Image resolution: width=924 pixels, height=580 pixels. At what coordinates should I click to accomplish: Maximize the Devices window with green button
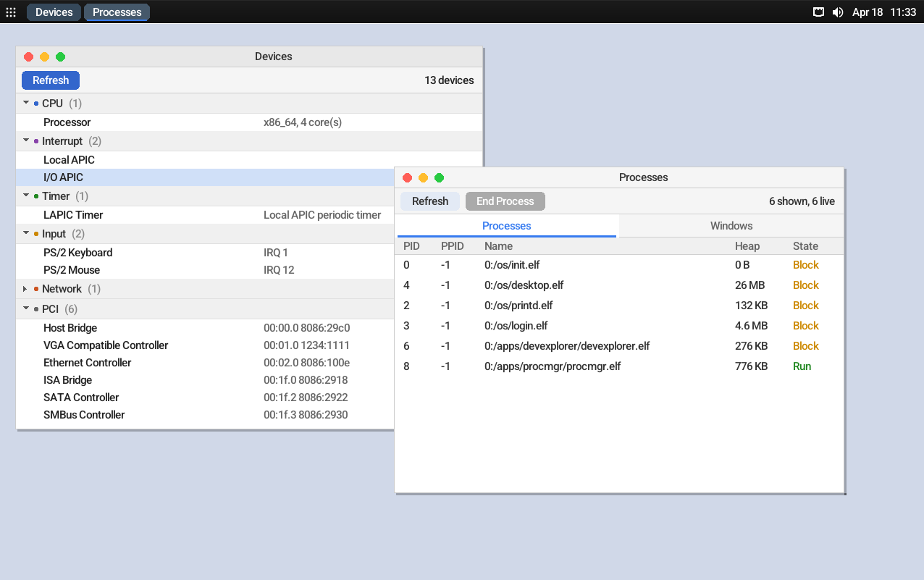point(61,56)
